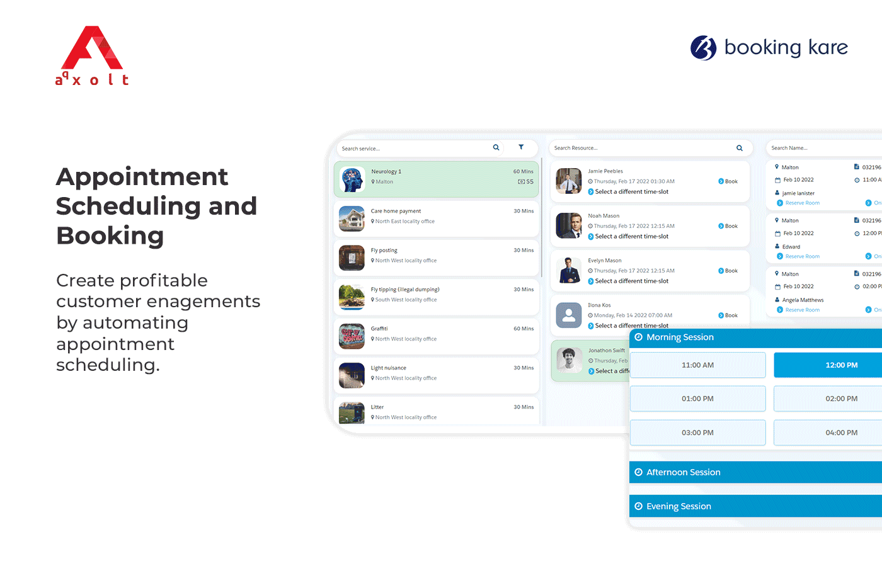This screenshot has height=588, width=882.
Task: Click the service search magnifier icon
Action: [x=496, y=147]
